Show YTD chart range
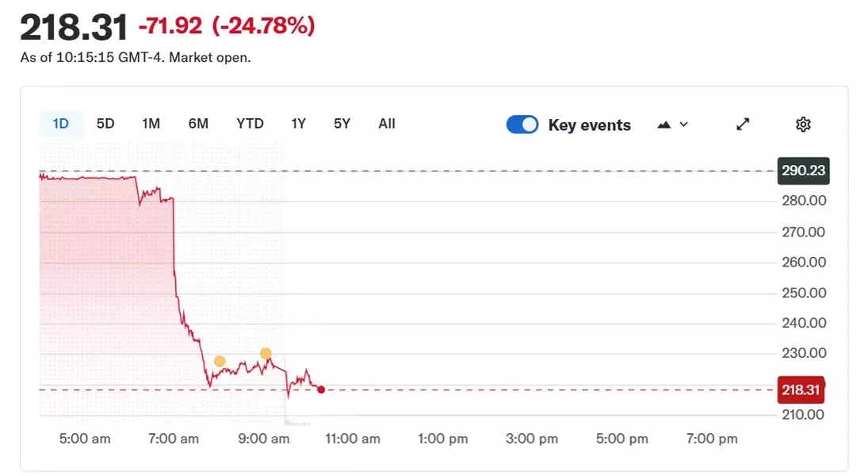This screenshot has width=868, height=476. point(250,124)
